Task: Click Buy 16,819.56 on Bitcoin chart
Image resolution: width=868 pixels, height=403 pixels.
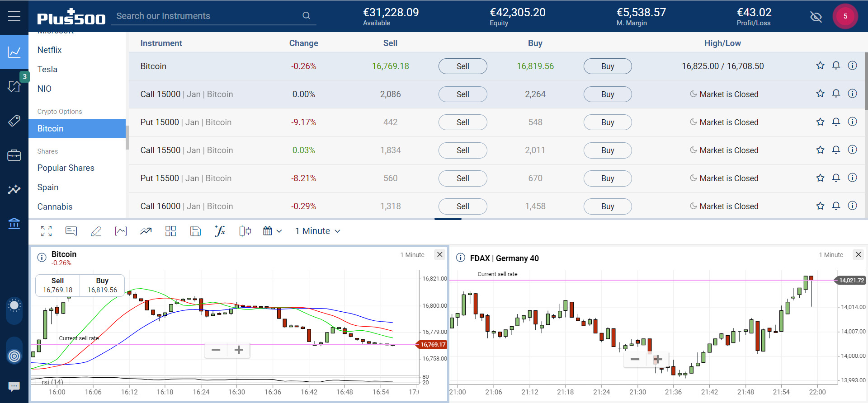Action: 102,285
